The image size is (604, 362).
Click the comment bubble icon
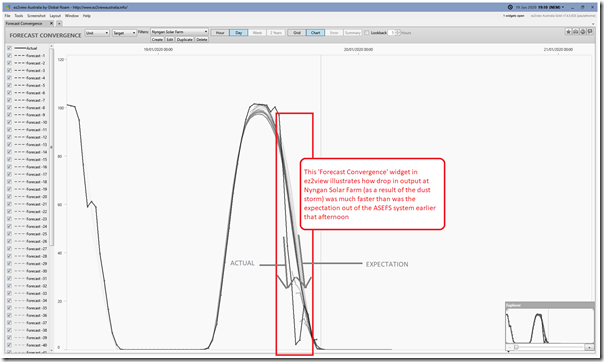(590, 32)
